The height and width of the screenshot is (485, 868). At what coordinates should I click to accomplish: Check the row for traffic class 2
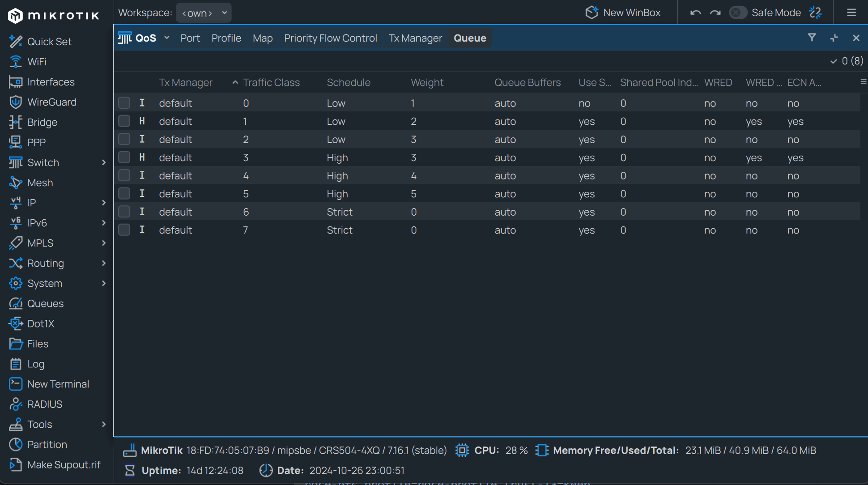pos(124,139)
